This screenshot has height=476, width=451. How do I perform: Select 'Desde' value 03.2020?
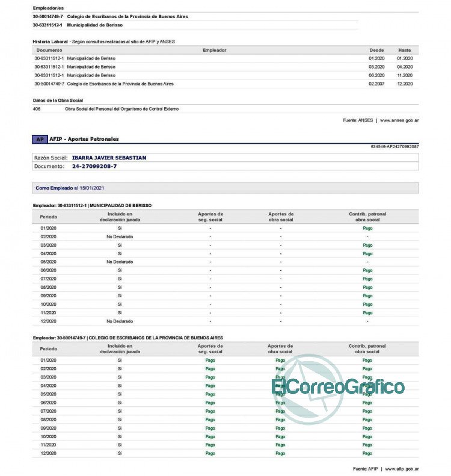coord(376,67)
